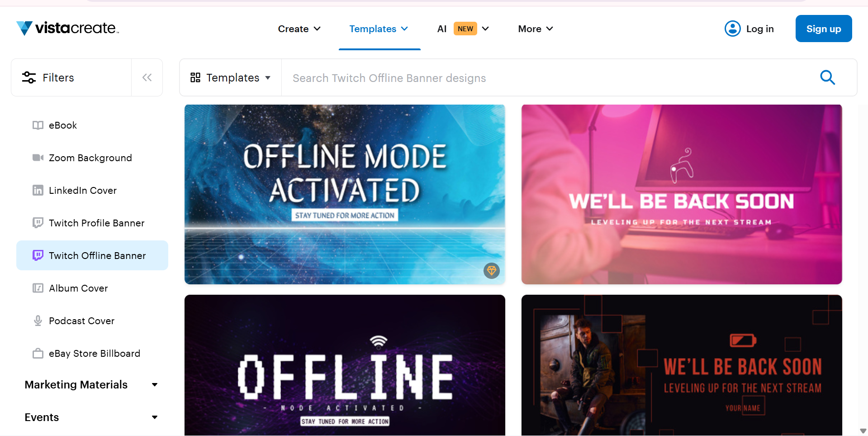Click the Log in link
The image size is (868, 436).
(x=760, y=29)
